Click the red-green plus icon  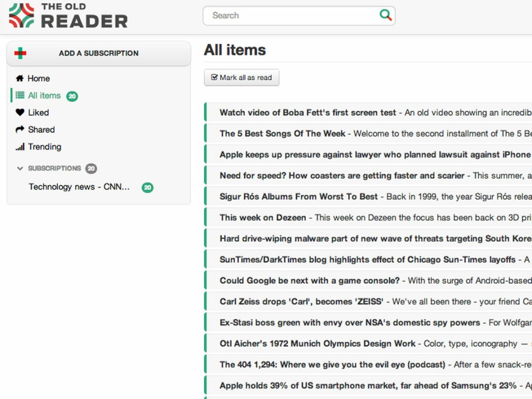point(20,53)
